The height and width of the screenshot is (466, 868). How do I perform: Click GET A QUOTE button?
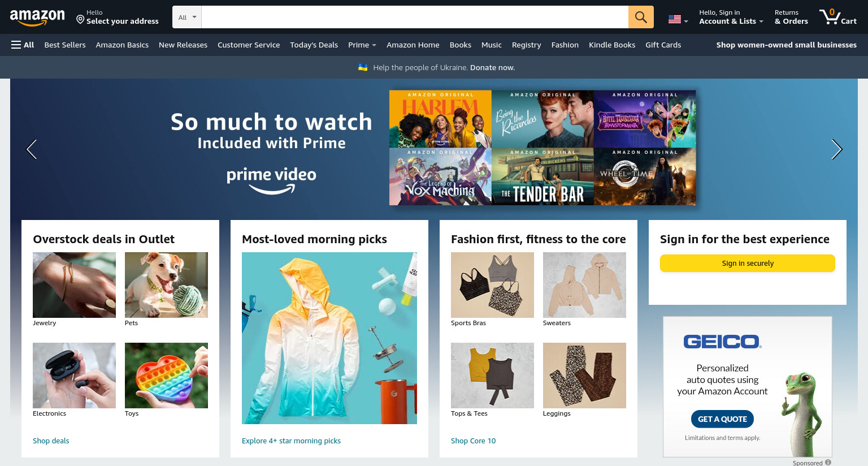click(722, 419)
